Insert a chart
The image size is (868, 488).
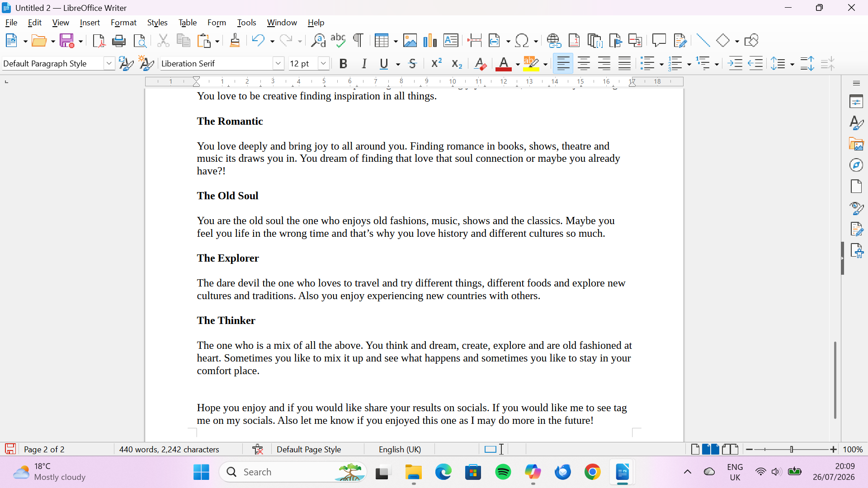pos(430,41)
